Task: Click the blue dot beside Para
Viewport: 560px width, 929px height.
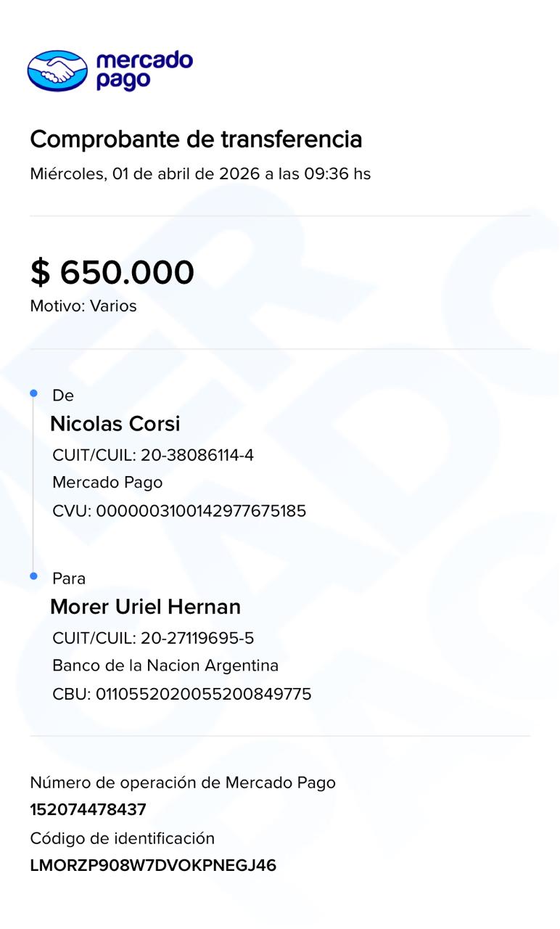Action: click(33, 576)
